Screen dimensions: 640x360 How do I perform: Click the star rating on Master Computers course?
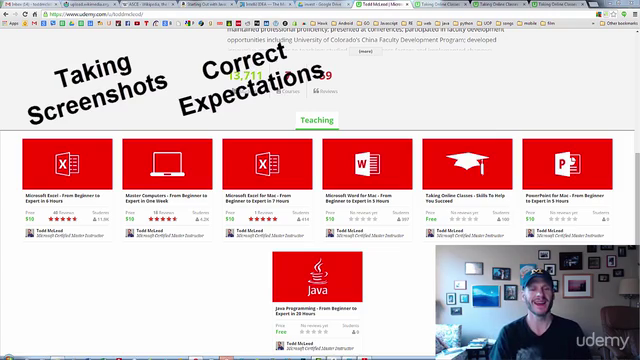162,219
